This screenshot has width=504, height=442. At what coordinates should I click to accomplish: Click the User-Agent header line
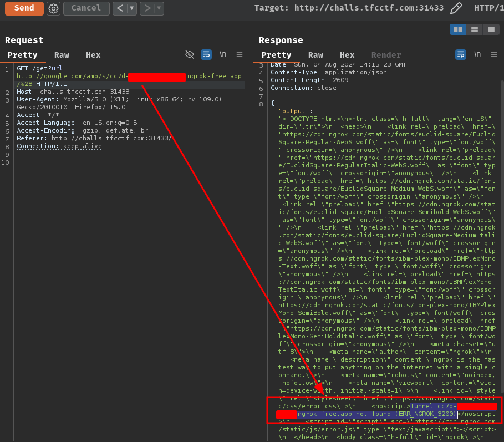tap(119, 103)
